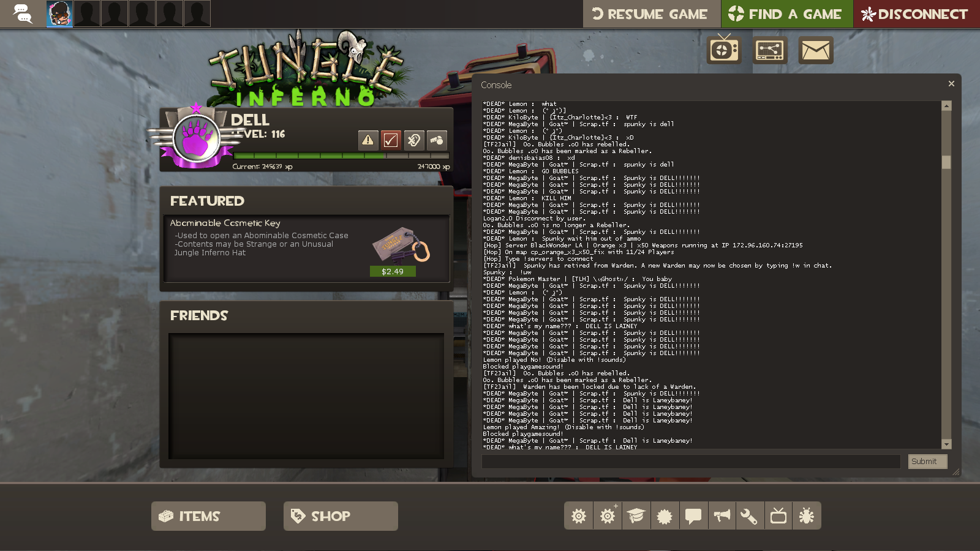Screen dimensions: 980x551
Task: Open the Options gear icon
Action: [578, 516]
